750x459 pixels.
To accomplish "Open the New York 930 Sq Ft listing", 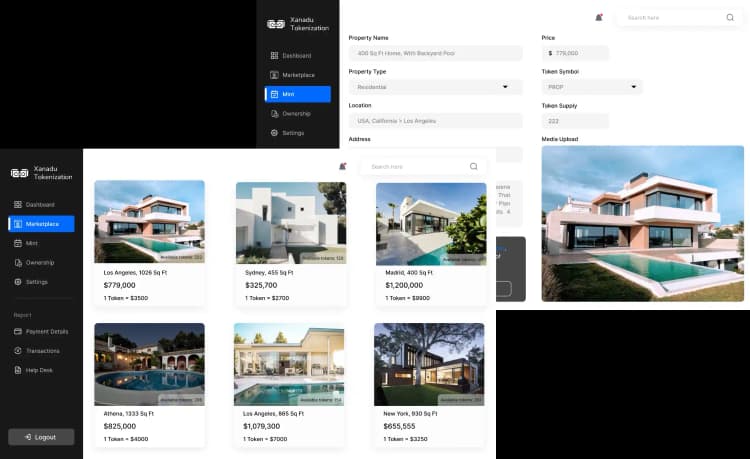I will pos(429,385).
